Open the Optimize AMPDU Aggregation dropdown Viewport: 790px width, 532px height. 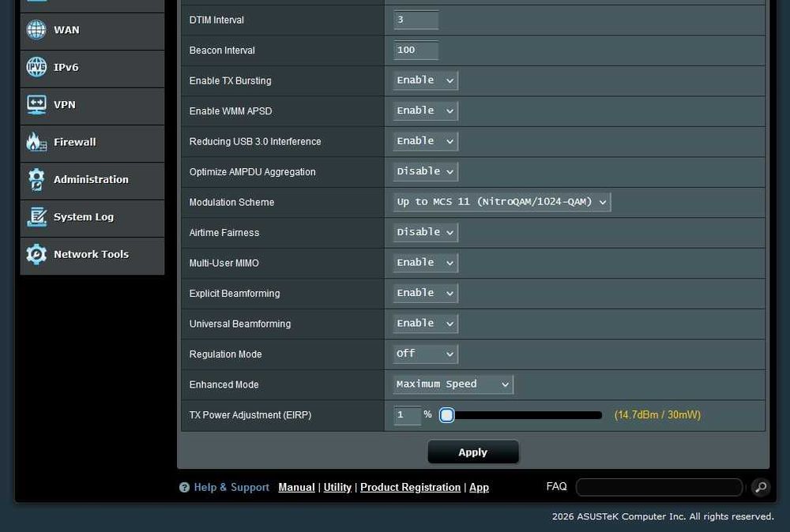click(425, 171)
